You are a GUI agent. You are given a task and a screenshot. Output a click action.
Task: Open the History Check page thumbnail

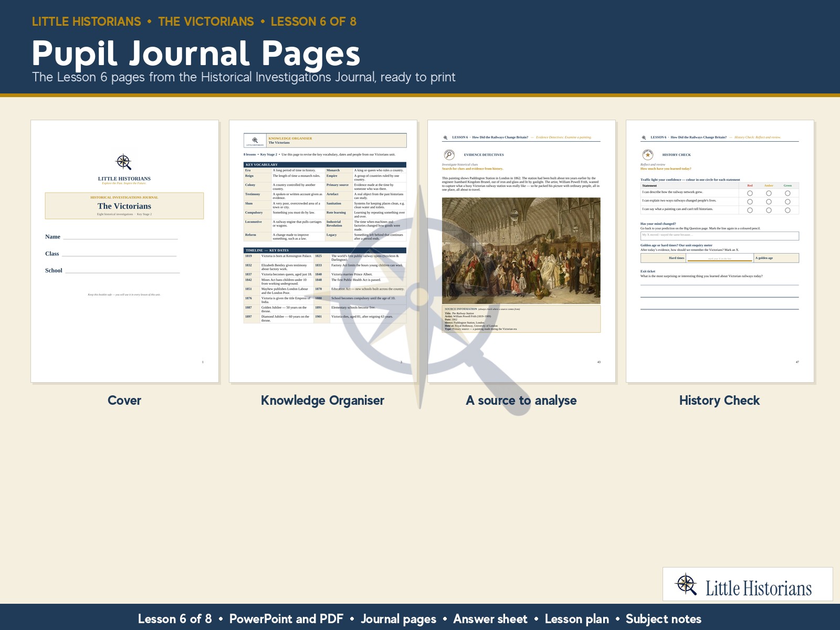[x=720, y=251]
